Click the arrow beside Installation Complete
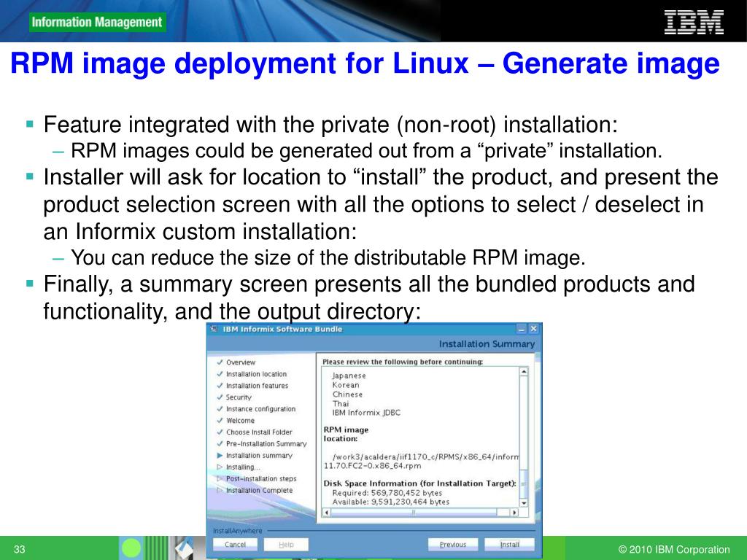This screenshot has height=560, width=747. [x=220, y=490]
